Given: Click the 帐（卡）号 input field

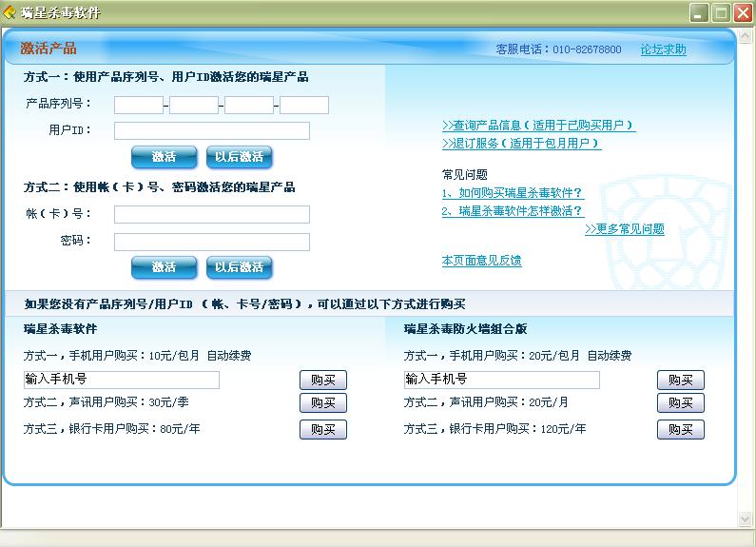Looking at the screenshot, I should 212,214.
